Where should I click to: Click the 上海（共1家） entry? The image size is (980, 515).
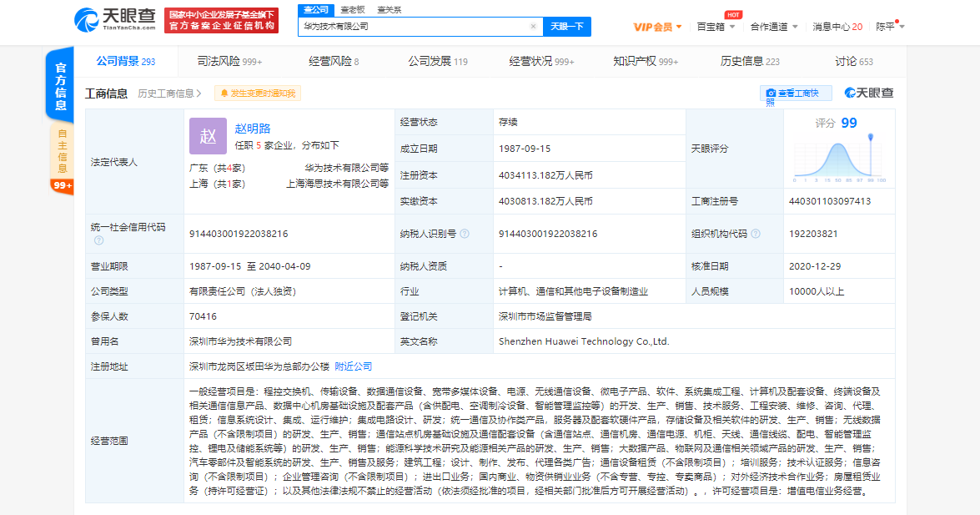click(x=218, y=184)
